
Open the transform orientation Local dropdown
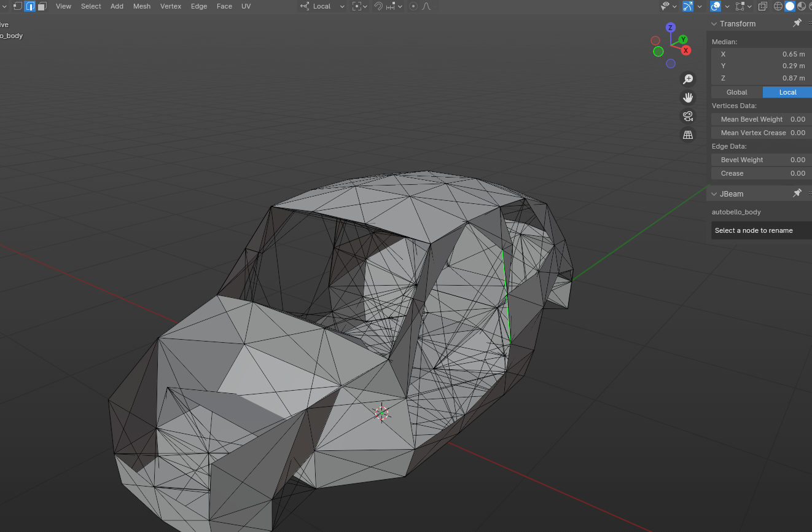point(322,6)
